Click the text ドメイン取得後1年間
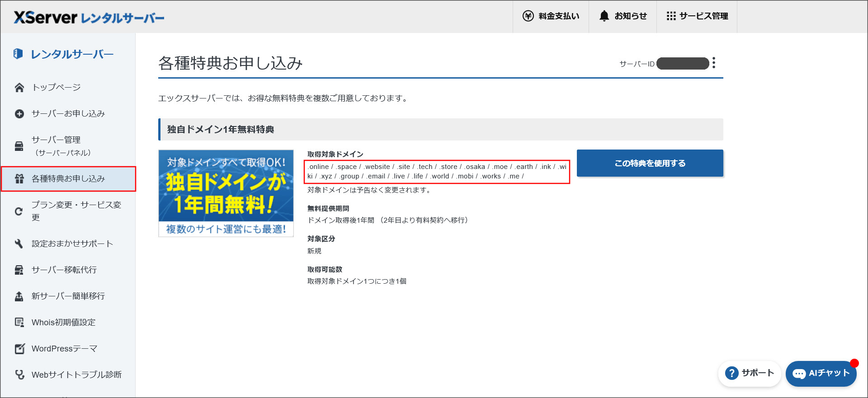The height and width of the screenshot is (398, 868). [x=341, y=220]
